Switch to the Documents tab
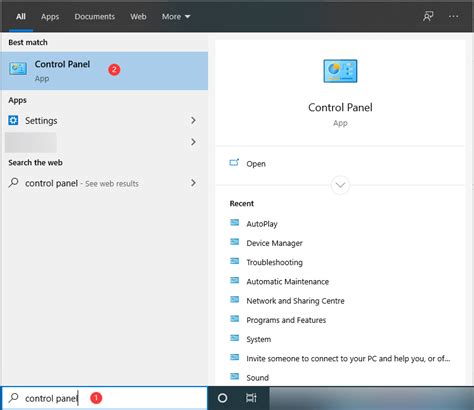This screenshot has height=410, width=474. click(x=95, y=17)
